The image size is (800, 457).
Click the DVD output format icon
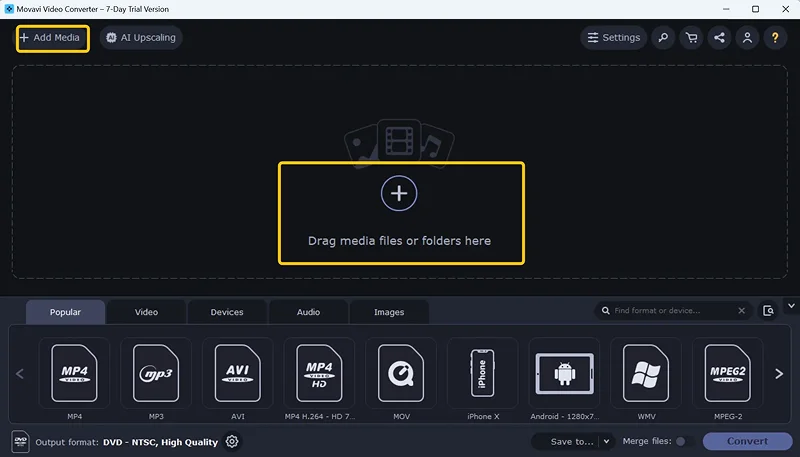tap(20, 442)
